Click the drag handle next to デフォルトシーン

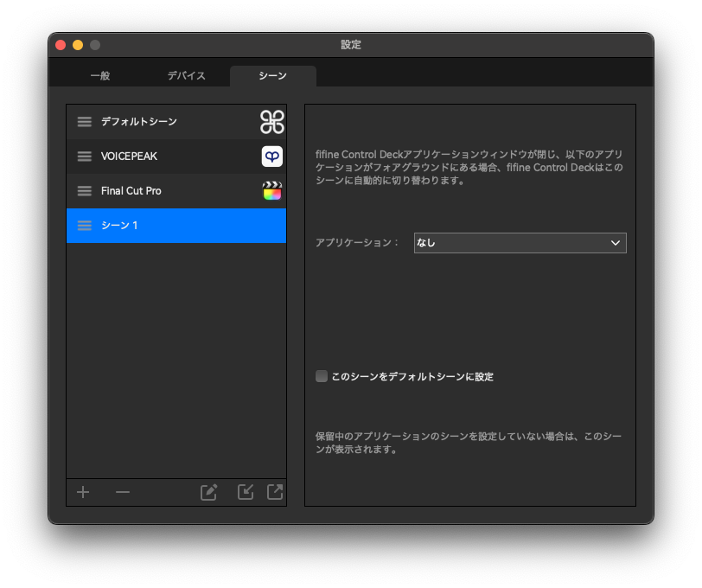point(84,122)
